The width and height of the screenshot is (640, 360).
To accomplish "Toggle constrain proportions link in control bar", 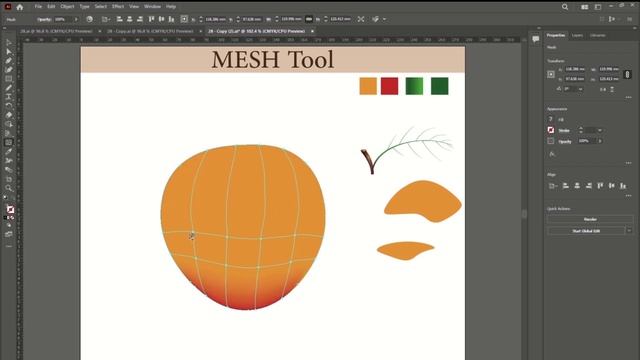I will [x=309, y=19].
